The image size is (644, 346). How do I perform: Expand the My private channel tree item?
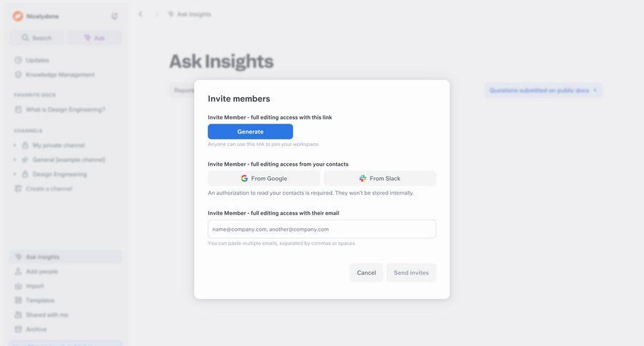[15, 145]
